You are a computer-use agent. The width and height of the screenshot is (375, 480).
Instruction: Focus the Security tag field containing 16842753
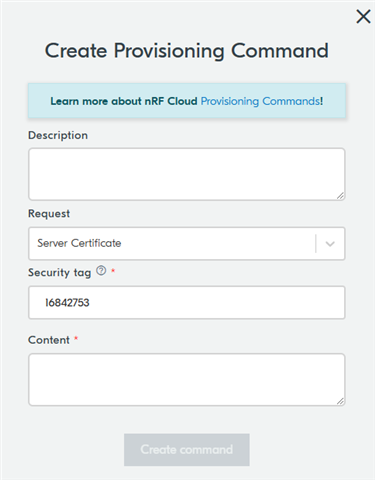pyautogui.click(x=187, y=303)
